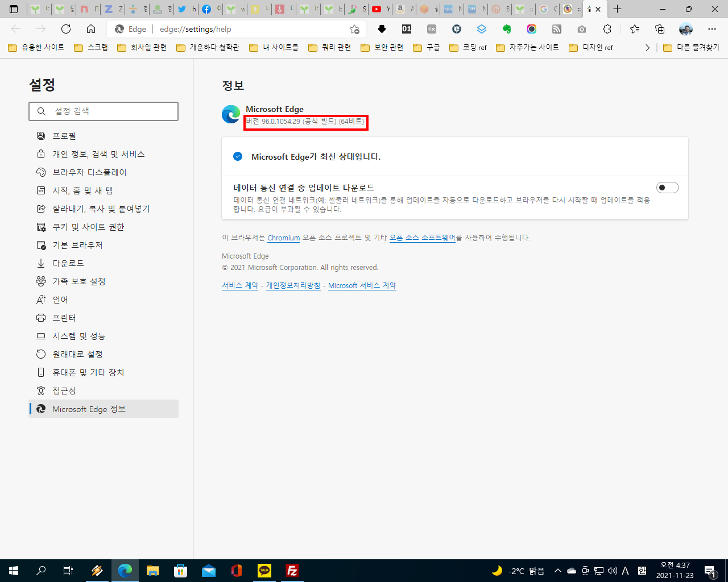
Task: Open the Microsoft 서비스 계약 link
Action: tap(362, 285)
